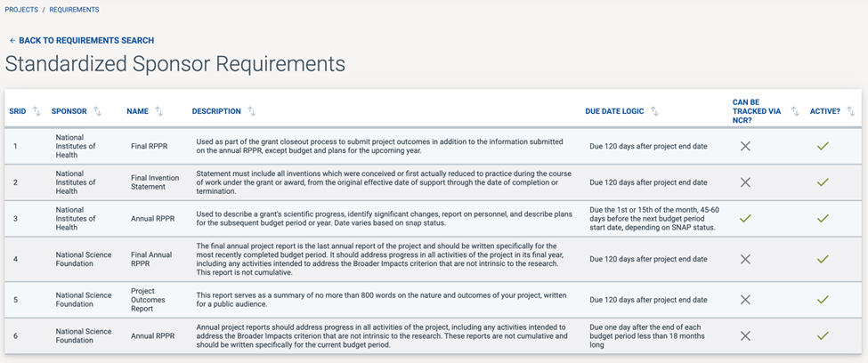Screen dimensions: 868x363
Task: Click the Due Date Logic header label
Action: 614,111
